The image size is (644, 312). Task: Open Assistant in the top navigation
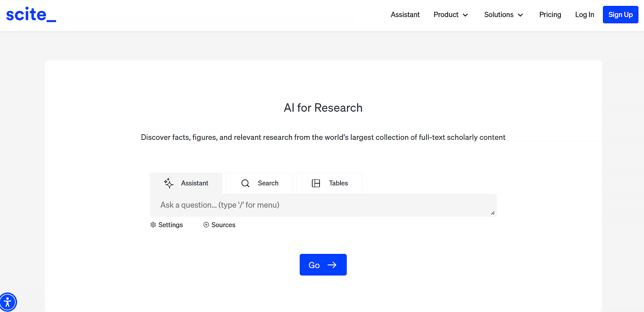point(405,15)
